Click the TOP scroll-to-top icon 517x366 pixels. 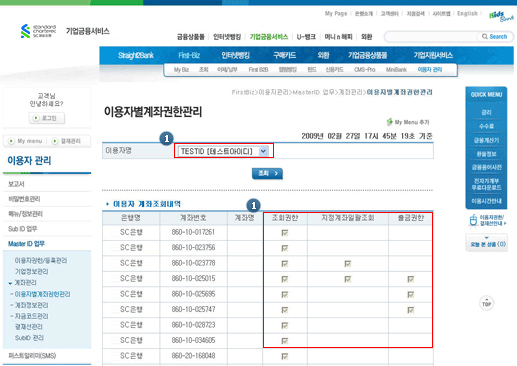coord(486,304)
